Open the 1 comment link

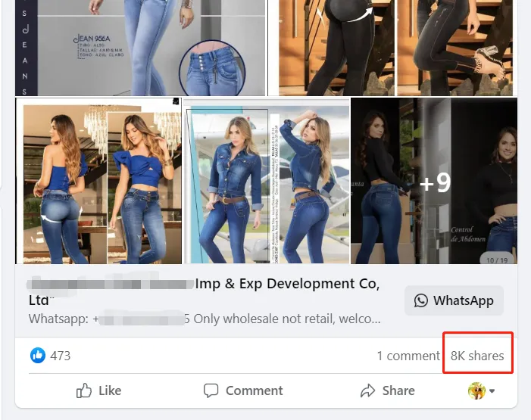(x=408, y=356)
